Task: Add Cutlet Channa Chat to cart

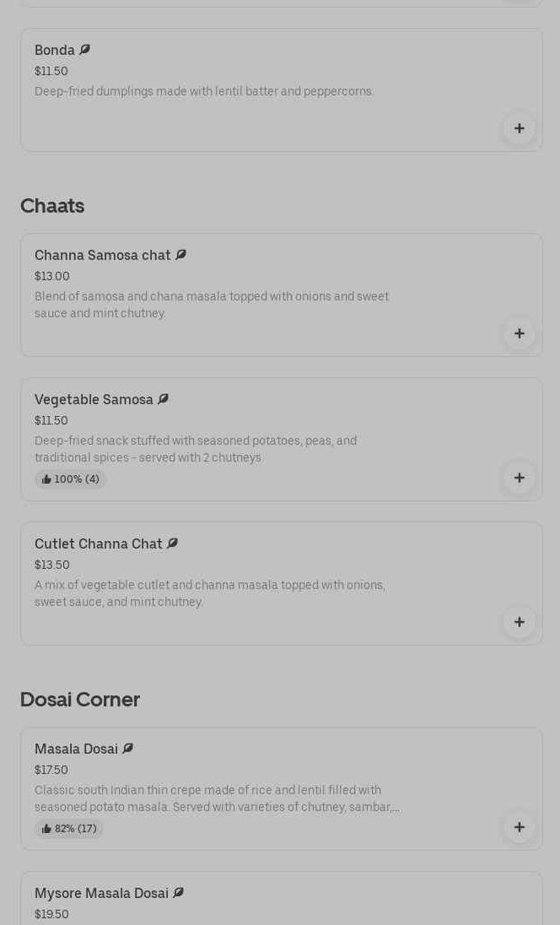Action: click(519, 622)
